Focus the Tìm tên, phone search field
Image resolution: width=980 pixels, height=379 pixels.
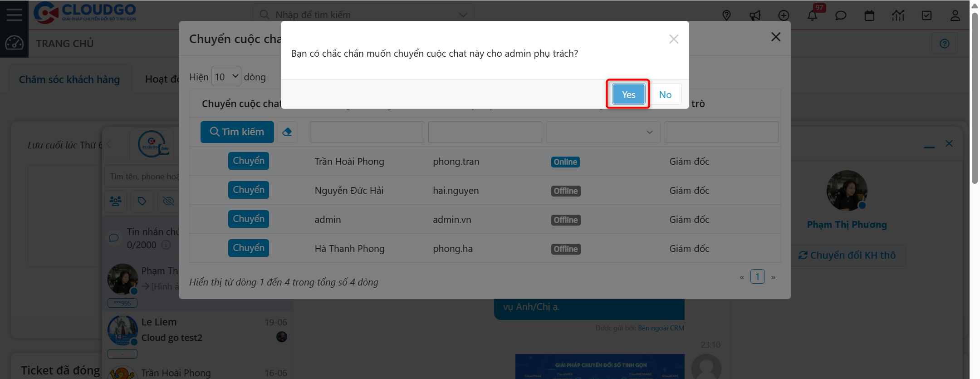pos(142,176)
